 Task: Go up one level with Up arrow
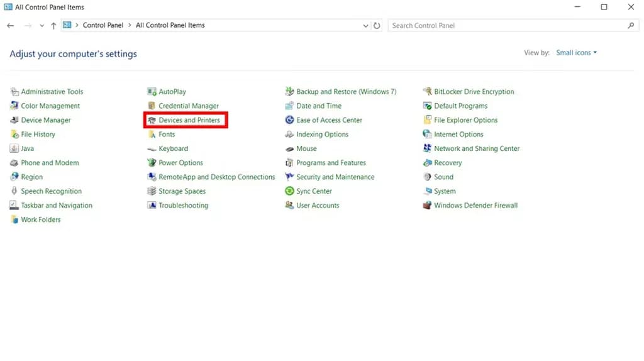pyautogui.click(x=53, y=26)
